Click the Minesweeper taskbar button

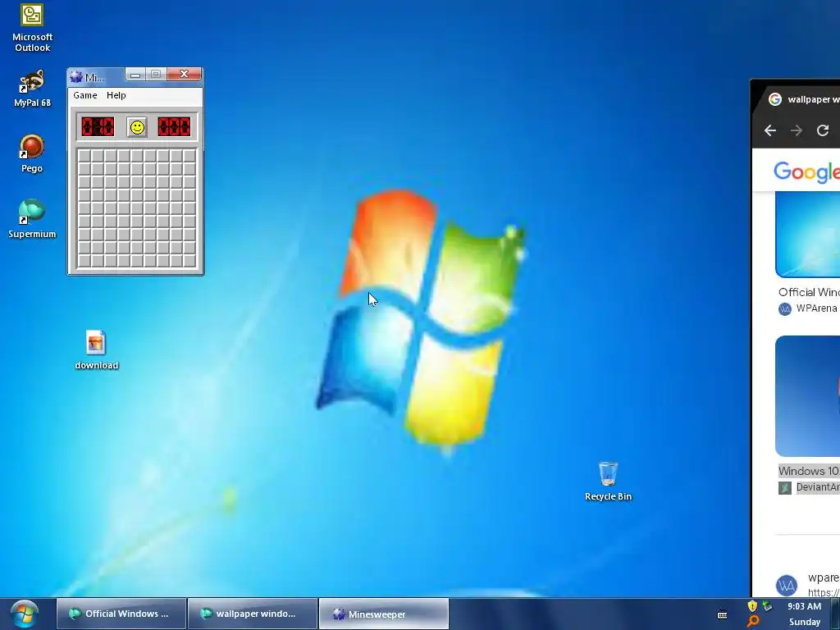point(384,614)
